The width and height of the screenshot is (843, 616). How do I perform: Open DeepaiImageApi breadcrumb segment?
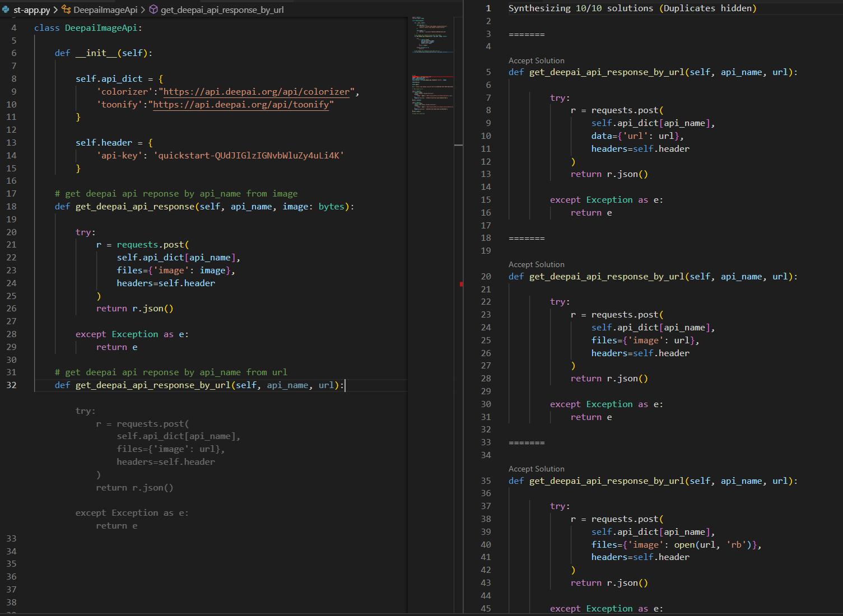tap(105, 10)
